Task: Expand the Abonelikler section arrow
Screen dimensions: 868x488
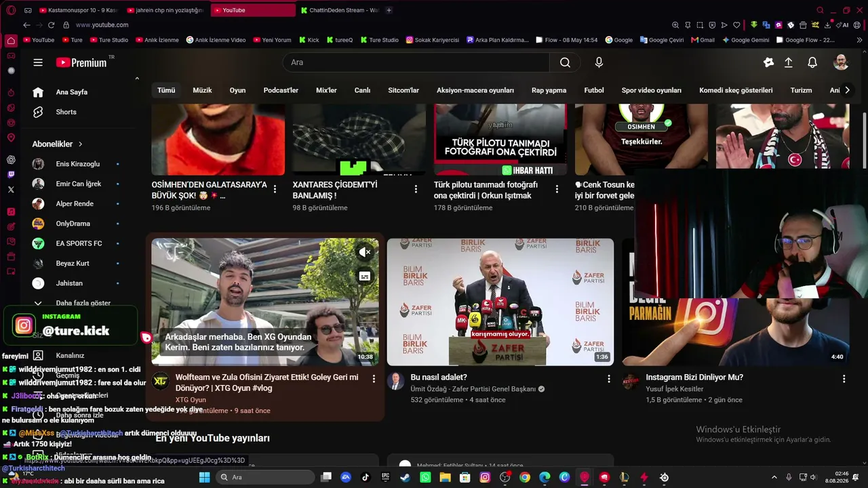Action: pos(81,144)
